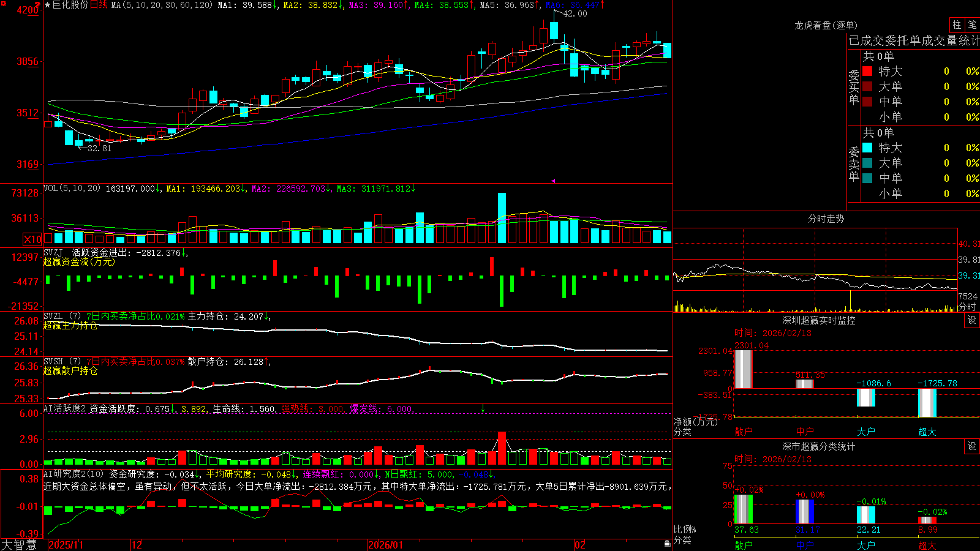This screenshot has height=551, width=980.
Task: Click the 已成交委托单成交量统计 header
Action: point(914,40)
